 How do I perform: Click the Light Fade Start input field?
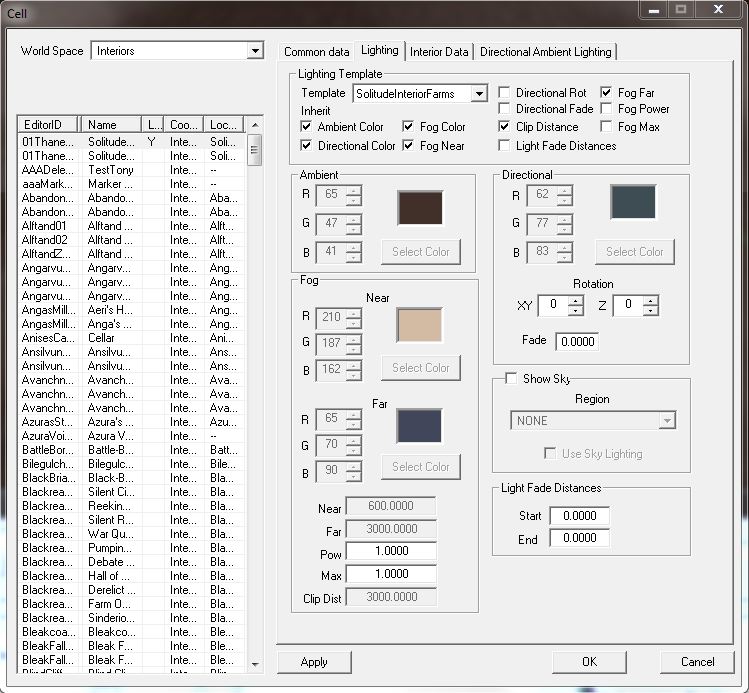click(578, 516)
